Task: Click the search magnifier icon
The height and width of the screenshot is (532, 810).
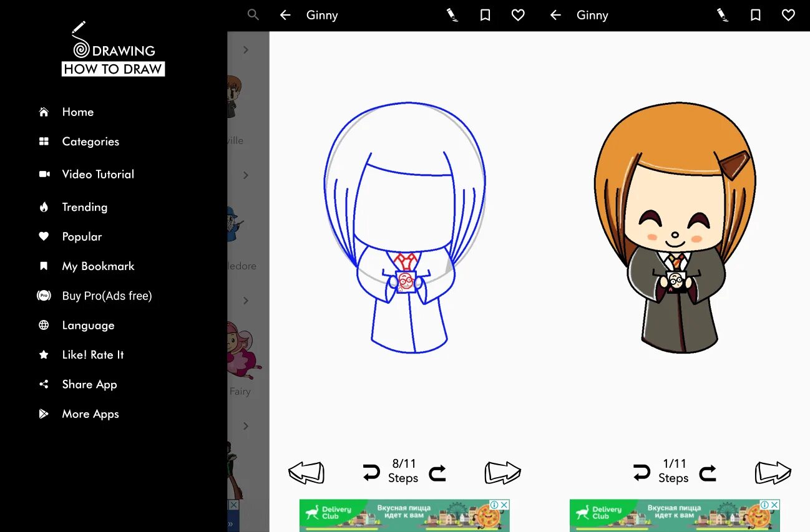Action: [x=253, y=15]
